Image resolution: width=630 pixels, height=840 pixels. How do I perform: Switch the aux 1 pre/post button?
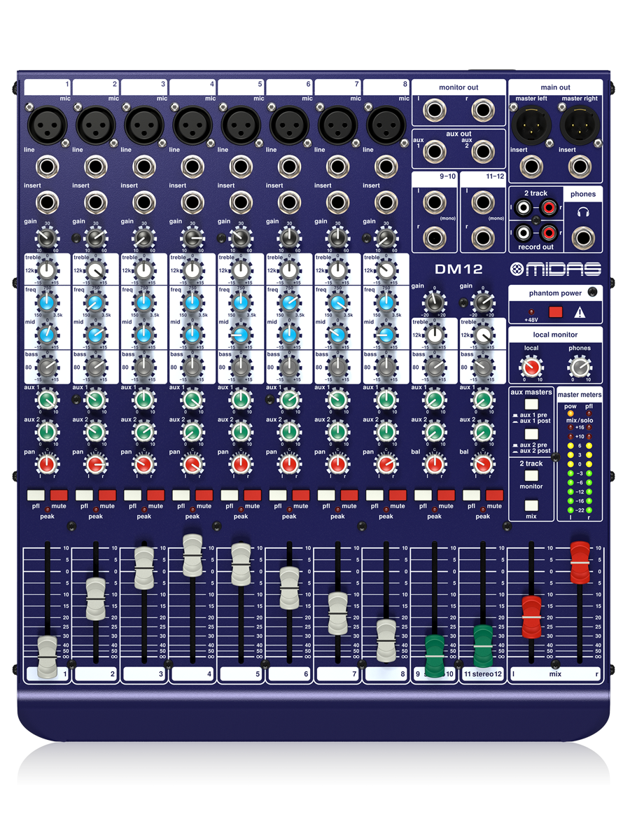(532, 405)
